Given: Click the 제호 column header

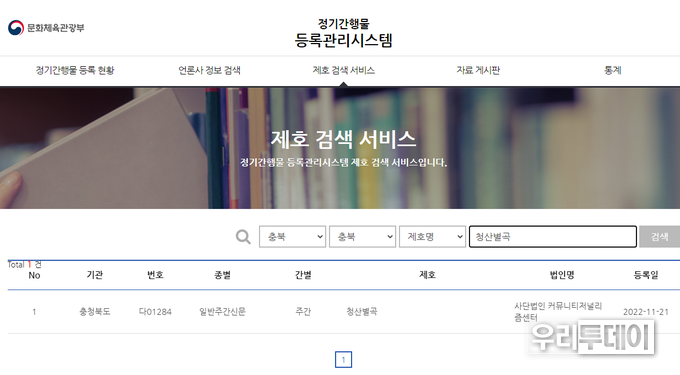Looking at the screenshot, I should tap(427, 275).
